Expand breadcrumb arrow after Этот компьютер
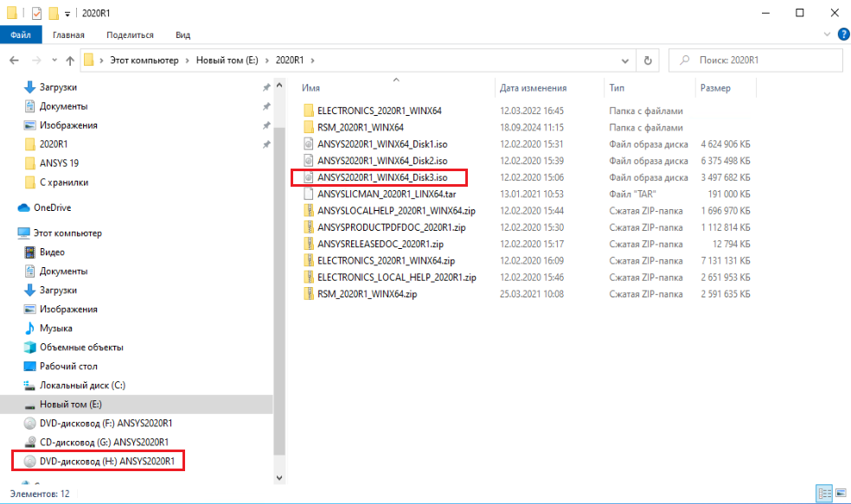 [188, 61]
